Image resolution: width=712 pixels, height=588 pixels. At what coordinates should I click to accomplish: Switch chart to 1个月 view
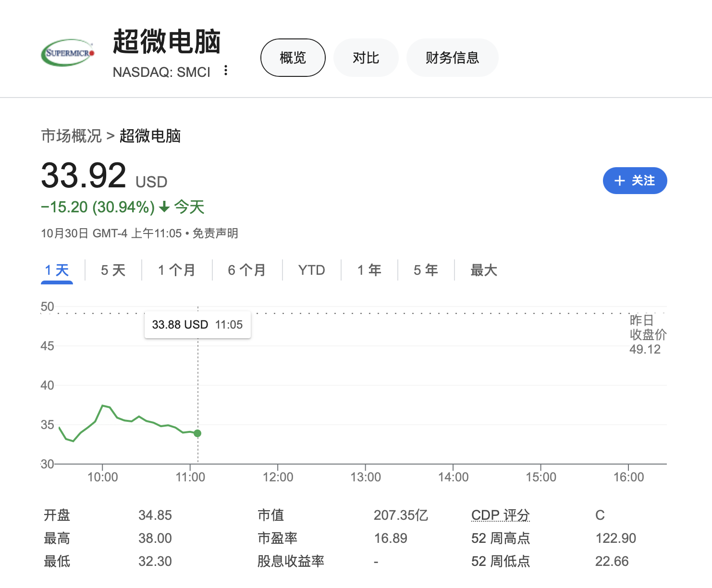[176, 270]
